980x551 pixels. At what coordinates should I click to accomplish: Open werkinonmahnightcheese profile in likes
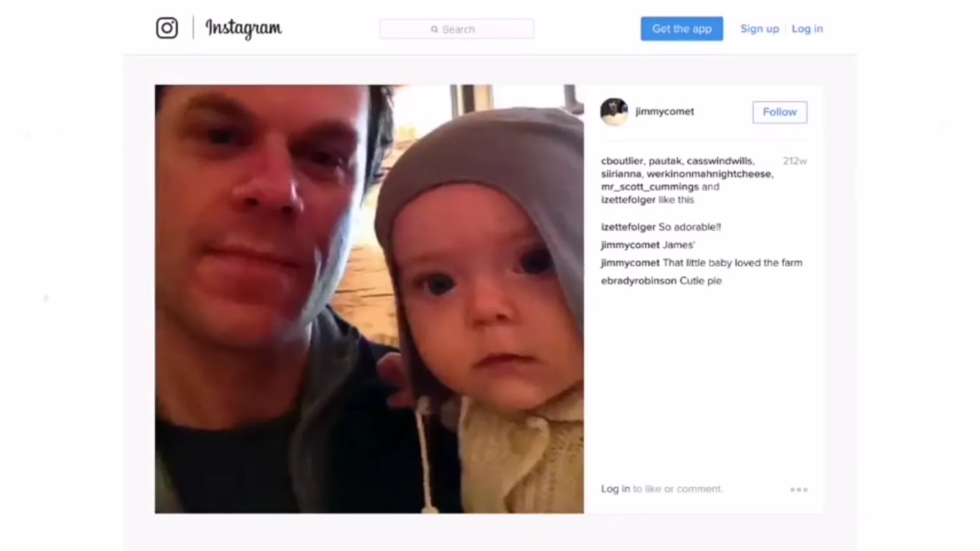[x=709, y=174]
